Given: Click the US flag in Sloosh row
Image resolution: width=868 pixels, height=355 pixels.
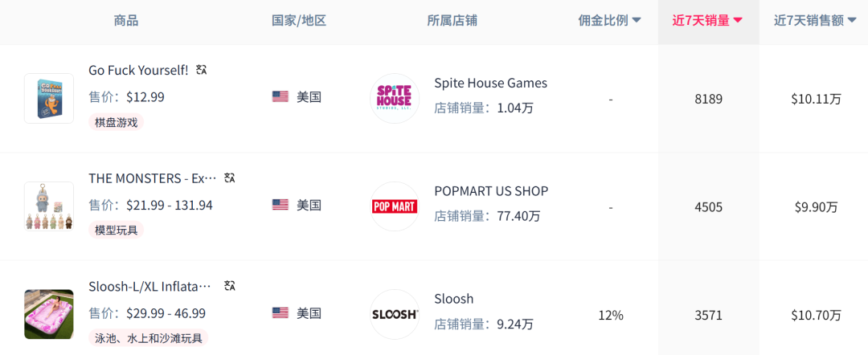Looking at the screenshot, I should point(280,313).
